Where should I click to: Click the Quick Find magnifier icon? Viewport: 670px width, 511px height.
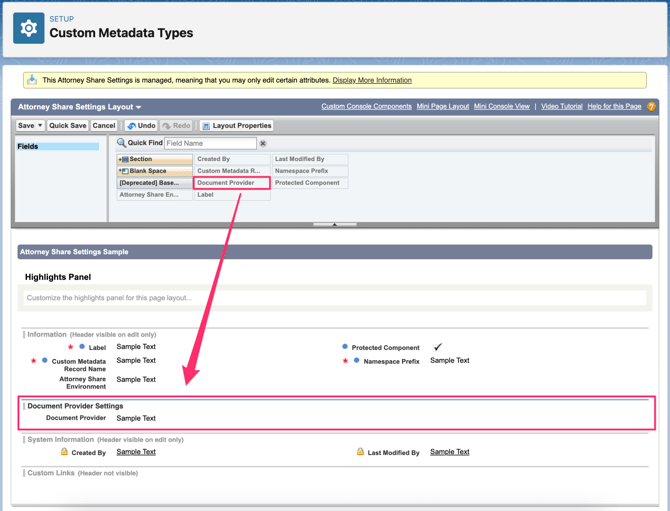click(x=121, y=143)
